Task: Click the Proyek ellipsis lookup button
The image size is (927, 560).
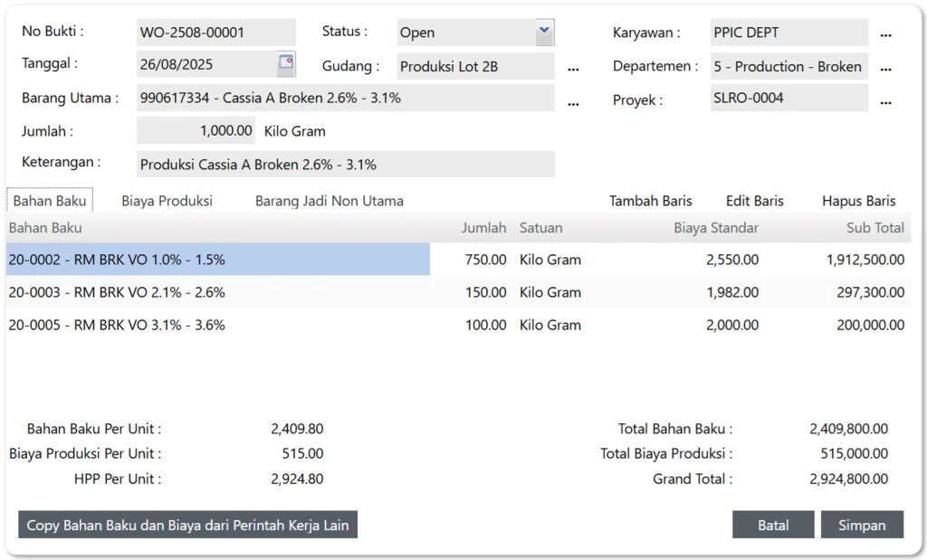Action: tap(885, 100)
